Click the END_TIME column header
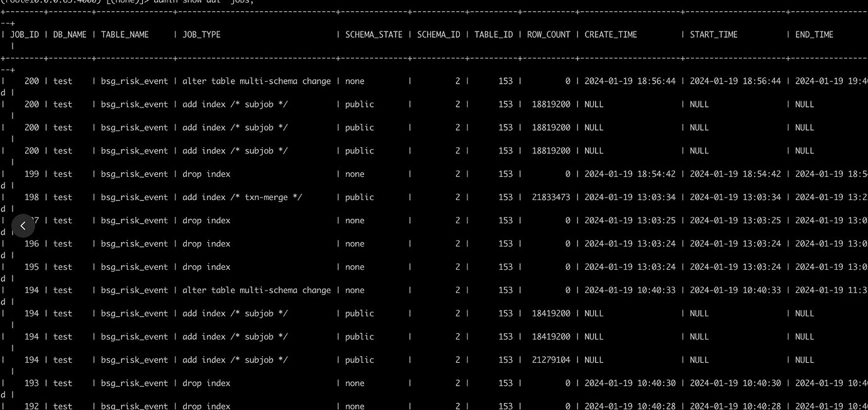 click(814, 35)
